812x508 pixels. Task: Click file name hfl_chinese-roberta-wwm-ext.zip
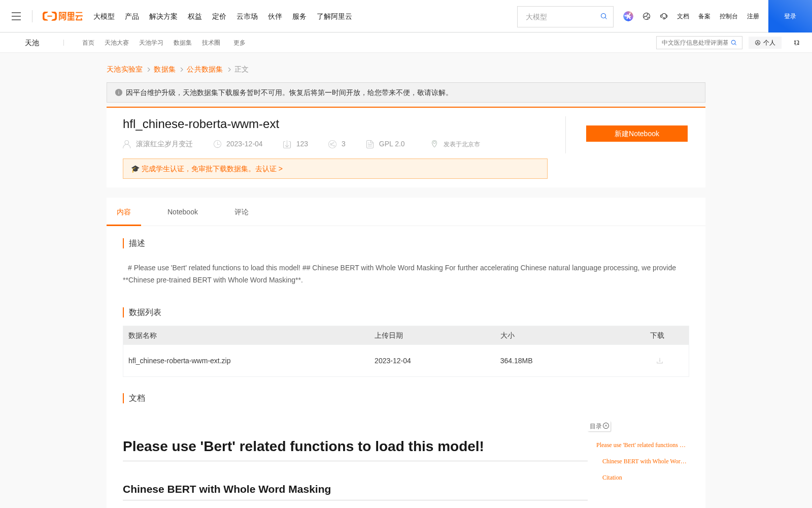point(180,361)
